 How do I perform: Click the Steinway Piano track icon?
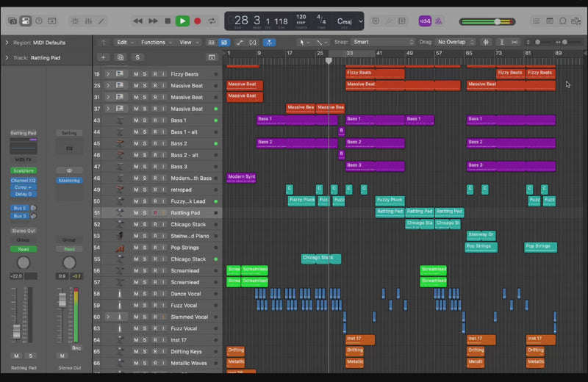pyautogui.click(x=120, y=236)
